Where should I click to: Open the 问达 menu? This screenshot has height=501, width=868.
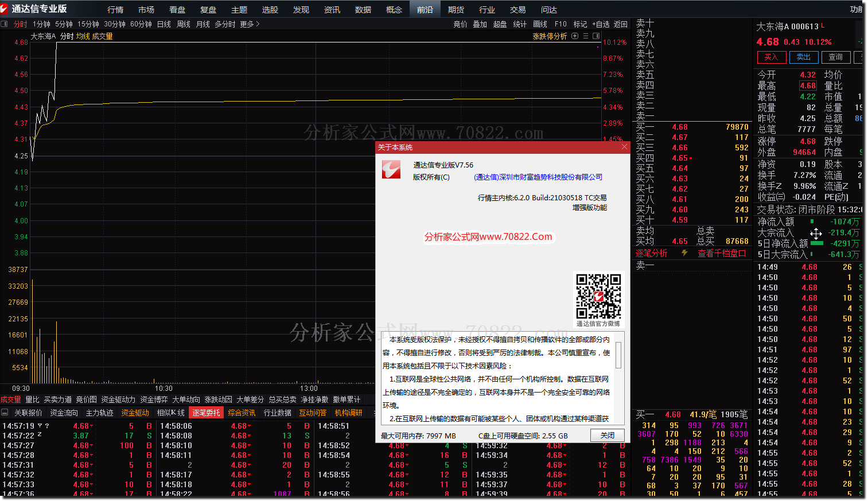click(x=549, y=9)
